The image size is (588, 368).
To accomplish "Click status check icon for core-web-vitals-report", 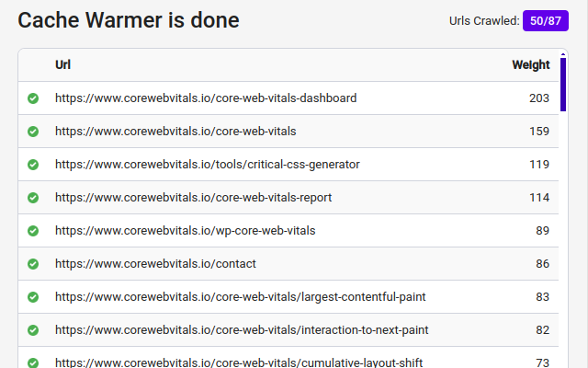I will 33,198.
